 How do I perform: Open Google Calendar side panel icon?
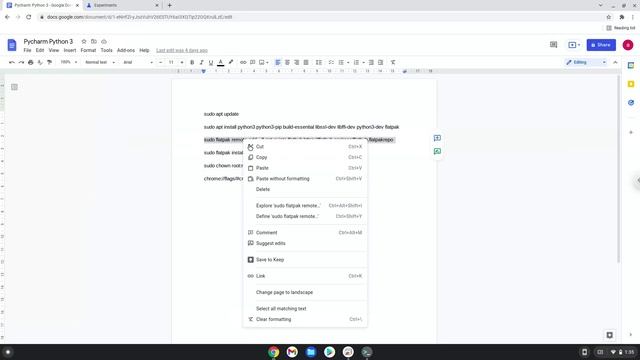(x=631, y=65)
